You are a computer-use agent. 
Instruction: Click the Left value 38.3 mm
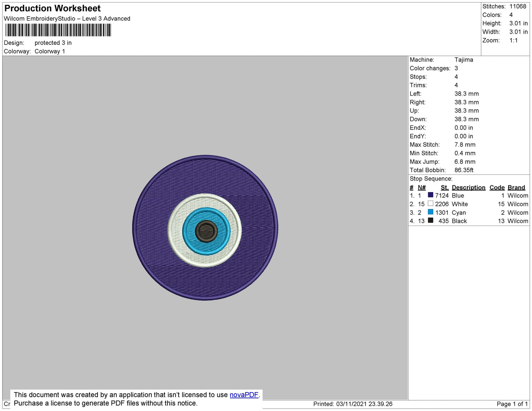click(x=466, y=93)
